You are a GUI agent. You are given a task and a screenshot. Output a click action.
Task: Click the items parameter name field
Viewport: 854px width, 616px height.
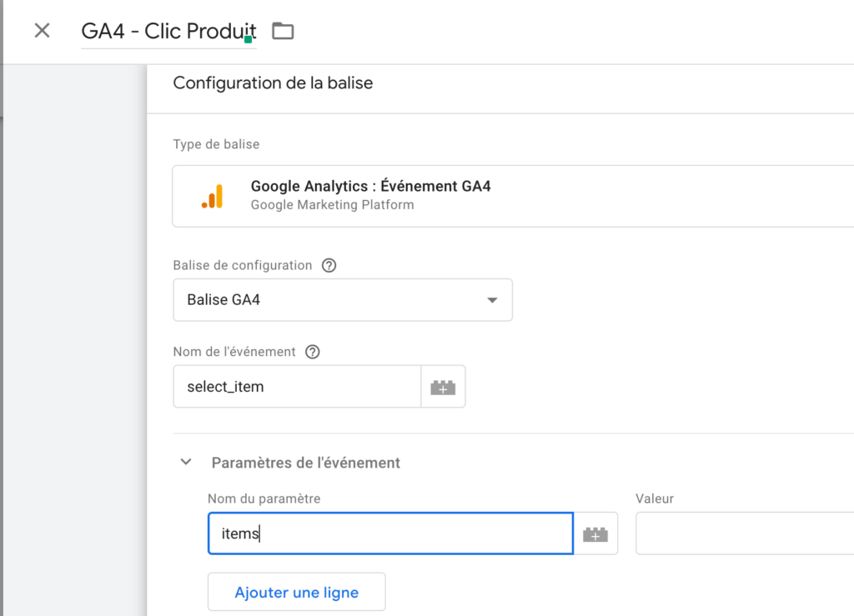point(390,533)
